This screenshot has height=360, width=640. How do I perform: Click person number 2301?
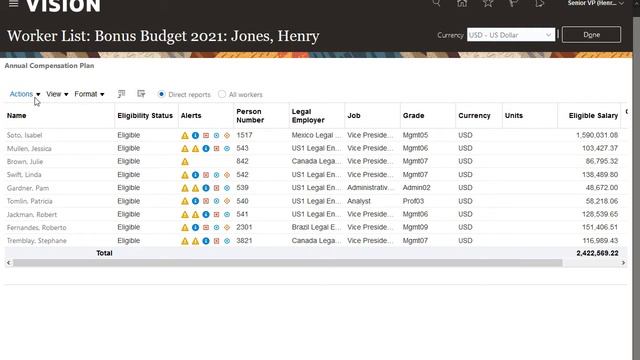pos(244,227)
